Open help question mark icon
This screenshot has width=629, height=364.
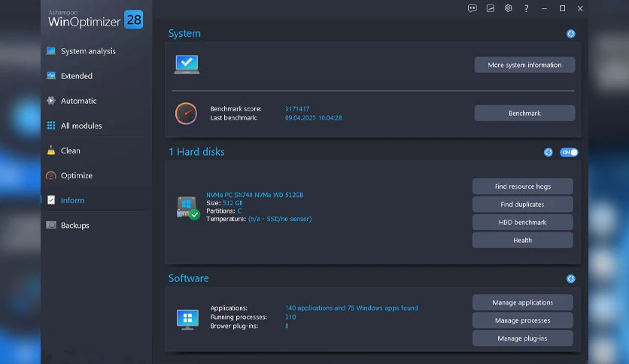[x=527, y=8]
